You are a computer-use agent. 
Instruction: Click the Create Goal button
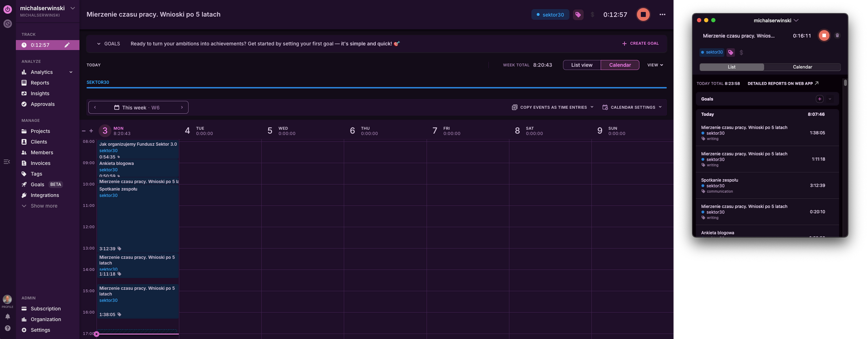click(640, 43)
